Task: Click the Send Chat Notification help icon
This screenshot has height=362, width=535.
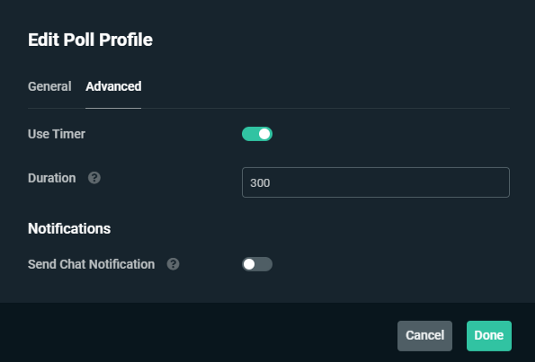Action: [x=173, y=264]
